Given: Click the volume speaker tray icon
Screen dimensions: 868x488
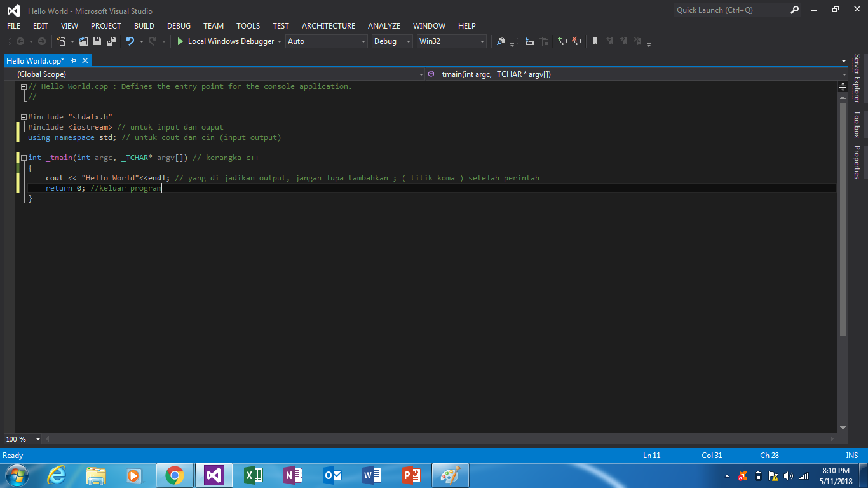Looking at the screenshot, I should point(789,476).
